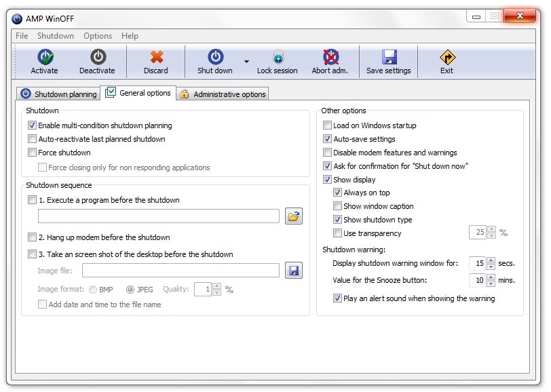551x392 pixels.
Task: Click the Deactivate toolbar icon
Action: click(x=98, y=57)
